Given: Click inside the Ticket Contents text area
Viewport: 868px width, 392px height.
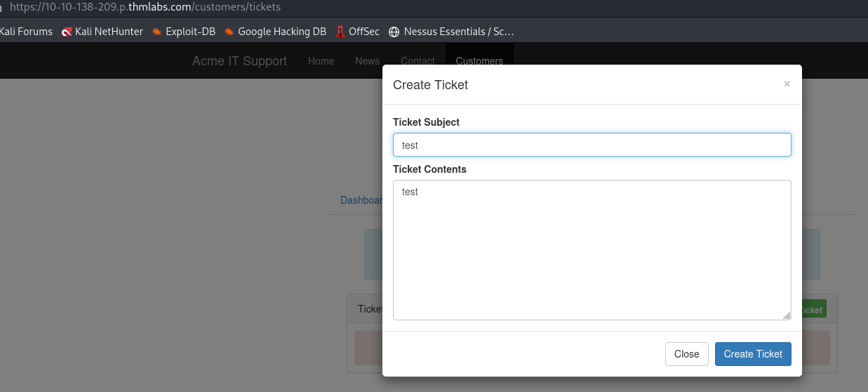Looking at the screenshot, I should click(x=592, y=249).
